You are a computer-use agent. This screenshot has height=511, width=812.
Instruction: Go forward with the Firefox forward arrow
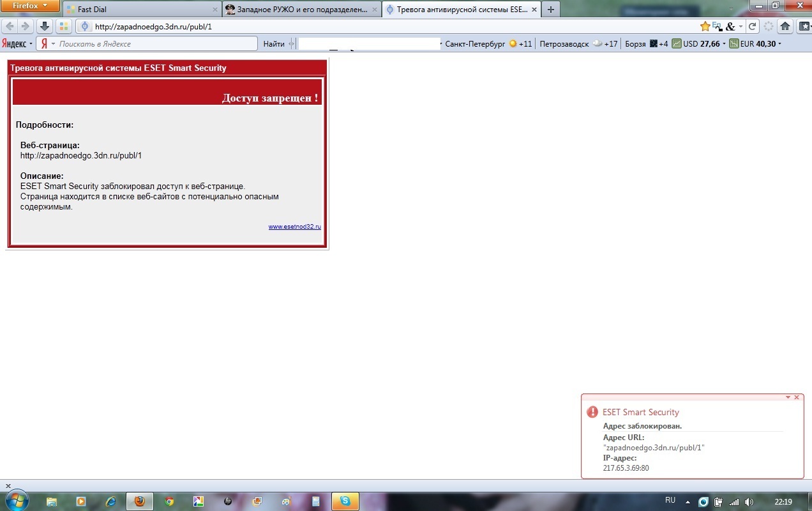tap(26, 26)
